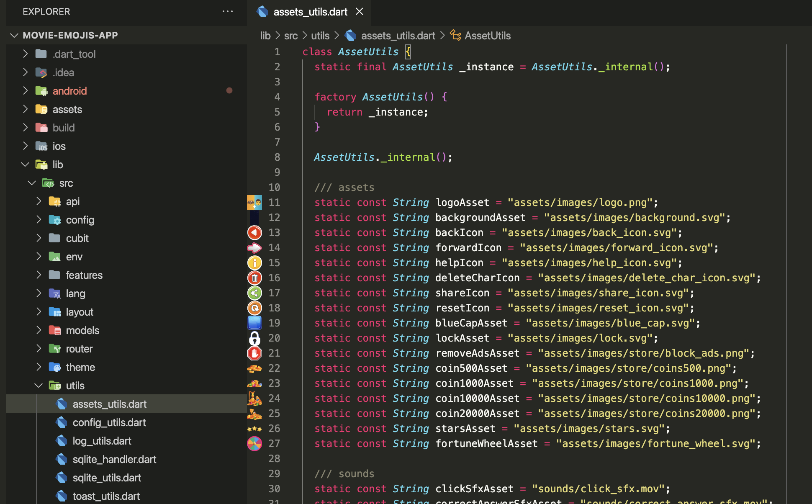The width and height of the screenshot is (812, 504).
Task: Expand the build folder chevron
Action: 26,127
